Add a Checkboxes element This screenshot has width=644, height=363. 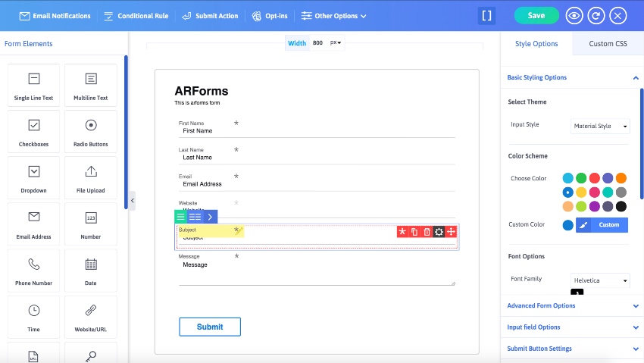pos(33,132)
